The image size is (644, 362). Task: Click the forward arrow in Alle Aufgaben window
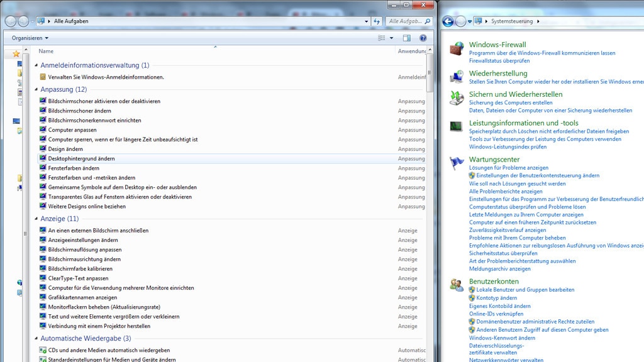point(23,21)
